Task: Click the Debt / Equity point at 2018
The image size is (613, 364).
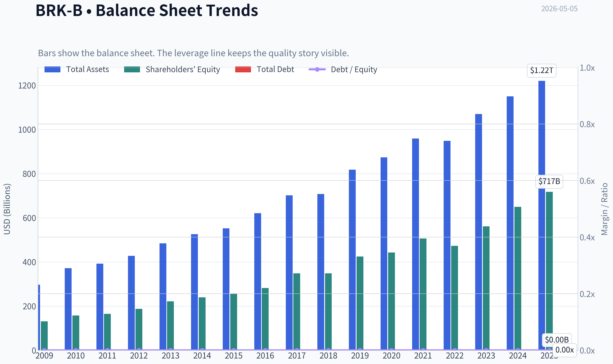Action: coord(328,350)
